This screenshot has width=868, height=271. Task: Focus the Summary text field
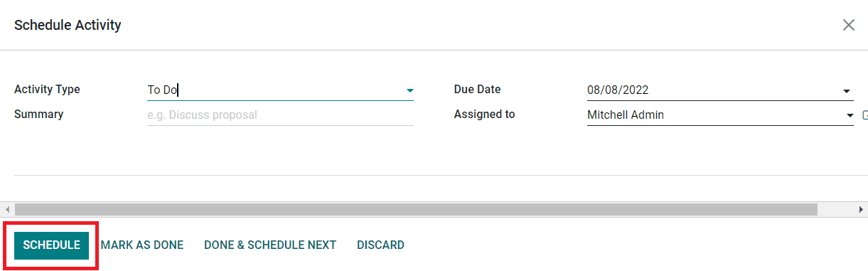pos(280,115)
